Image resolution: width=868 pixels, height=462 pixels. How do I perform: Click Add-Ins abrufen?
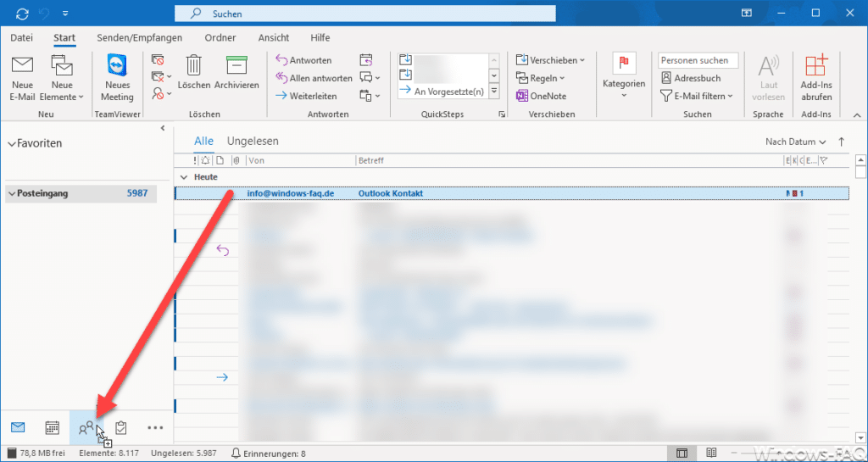816,79
